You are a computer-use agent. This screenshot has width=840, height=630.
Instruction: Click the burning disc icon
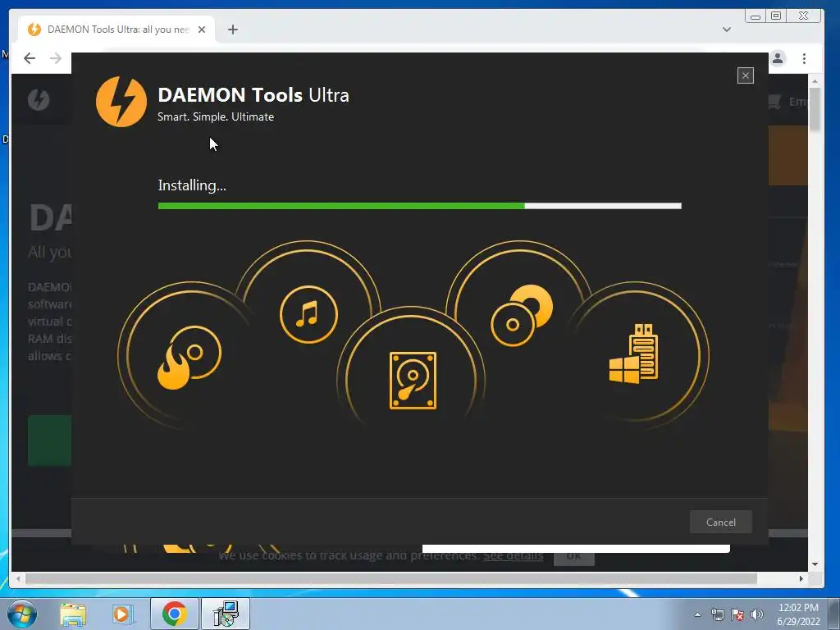(x=189, y=357)
